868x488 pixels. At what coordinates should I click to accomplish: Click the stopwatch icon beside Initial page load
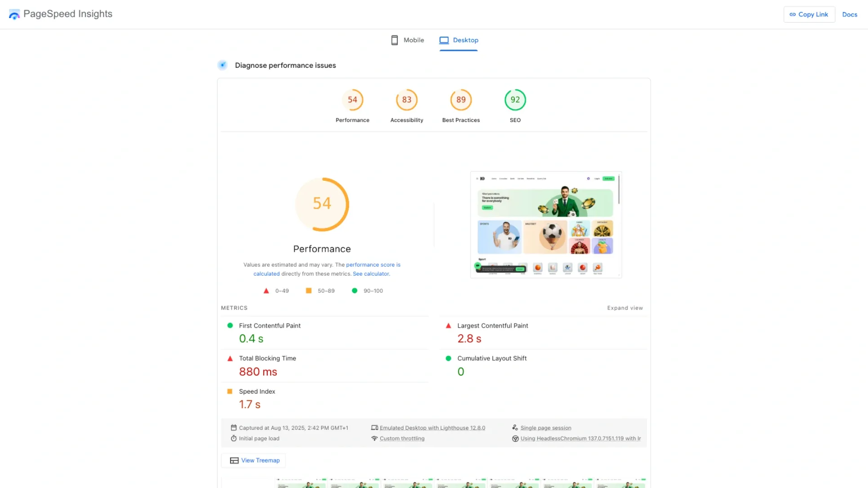coord(234,438)
